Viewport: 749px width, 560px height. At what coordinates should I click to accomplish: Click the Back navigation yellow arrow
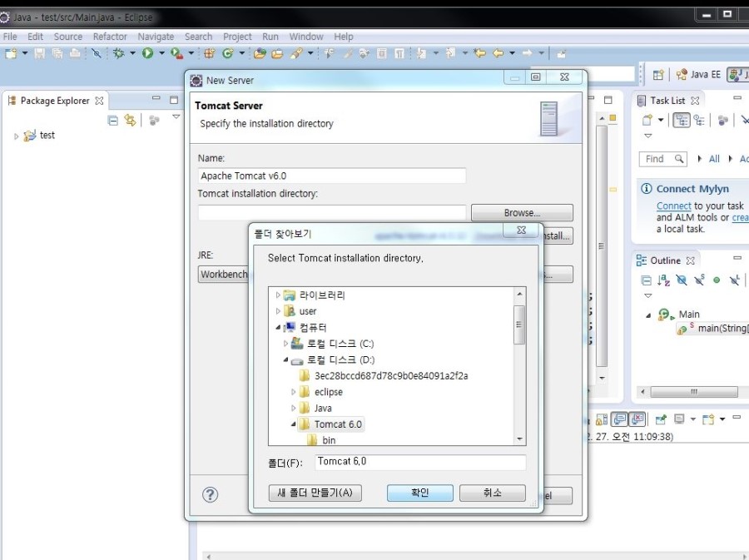(x=499, y=53)
